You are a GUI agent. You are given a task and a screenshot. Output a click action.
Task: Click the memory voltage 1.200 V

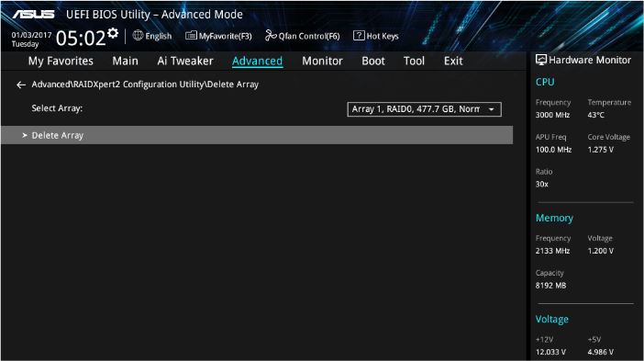601,251
